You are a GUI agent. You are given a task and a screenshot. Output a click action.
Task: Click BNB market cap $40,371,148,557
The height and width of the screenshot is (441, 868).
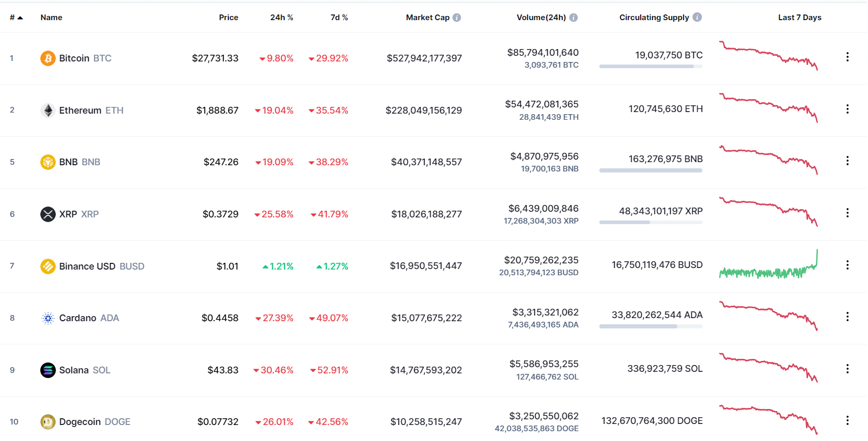[x=426, y=162]
